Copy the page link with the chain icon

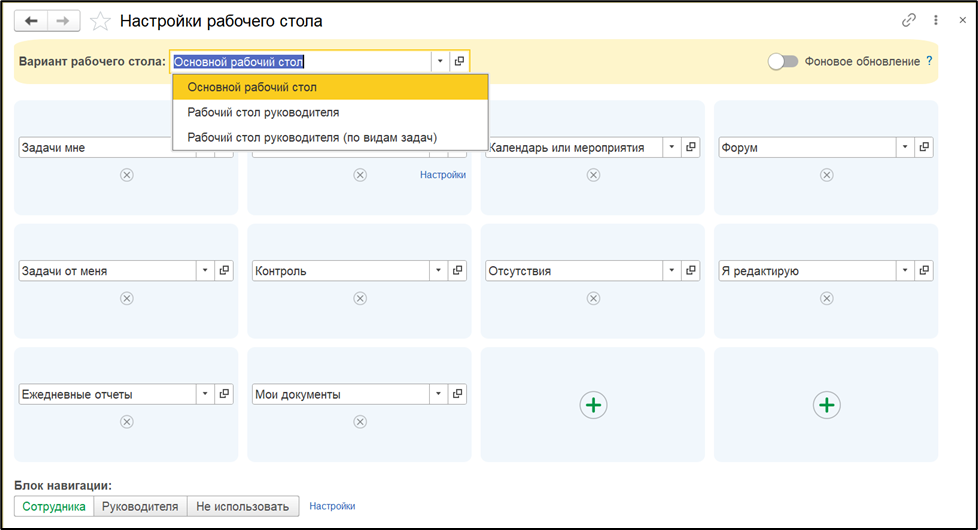pos(909,21)
